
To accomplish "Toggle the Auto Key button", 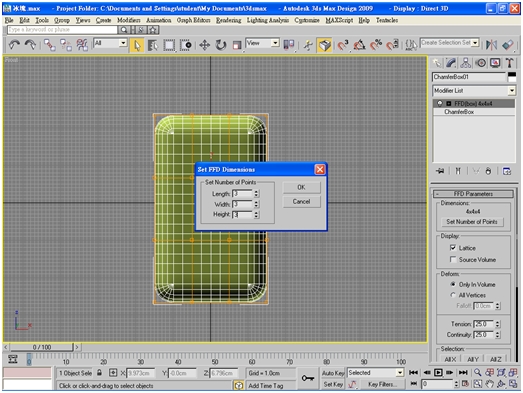I will click(333, 373).
